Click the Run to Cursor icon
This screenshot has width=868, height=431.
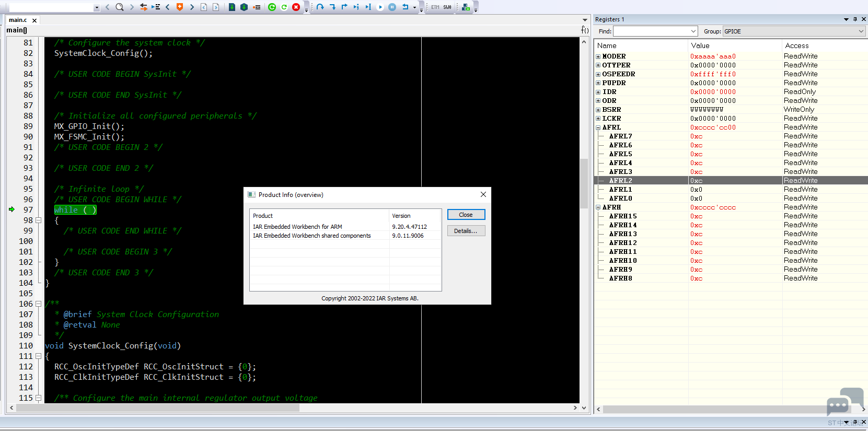[368, 7]
